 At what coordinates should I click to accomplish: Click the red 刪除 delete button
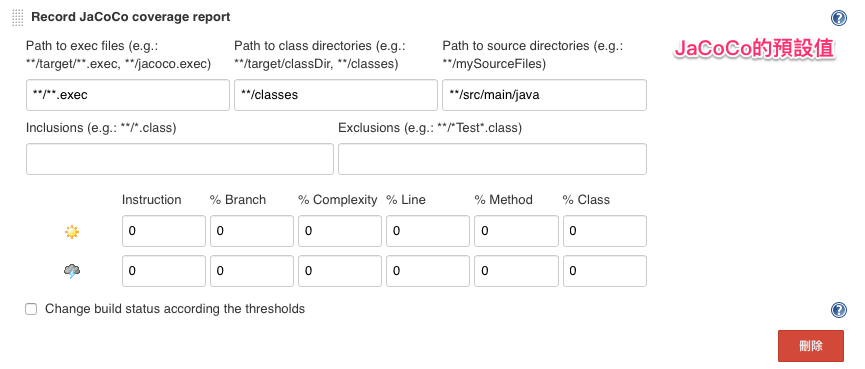coord(811,346)
